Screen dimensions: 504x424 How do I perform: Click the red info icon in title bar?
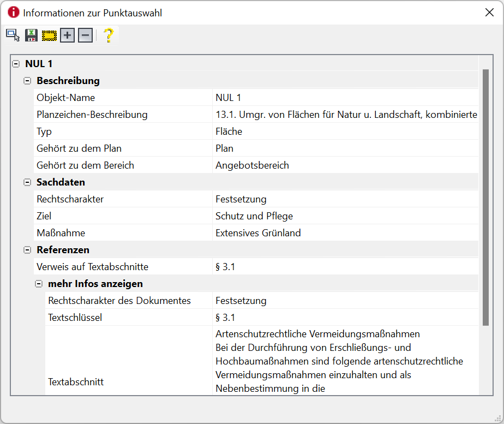[x=13, y=13]
